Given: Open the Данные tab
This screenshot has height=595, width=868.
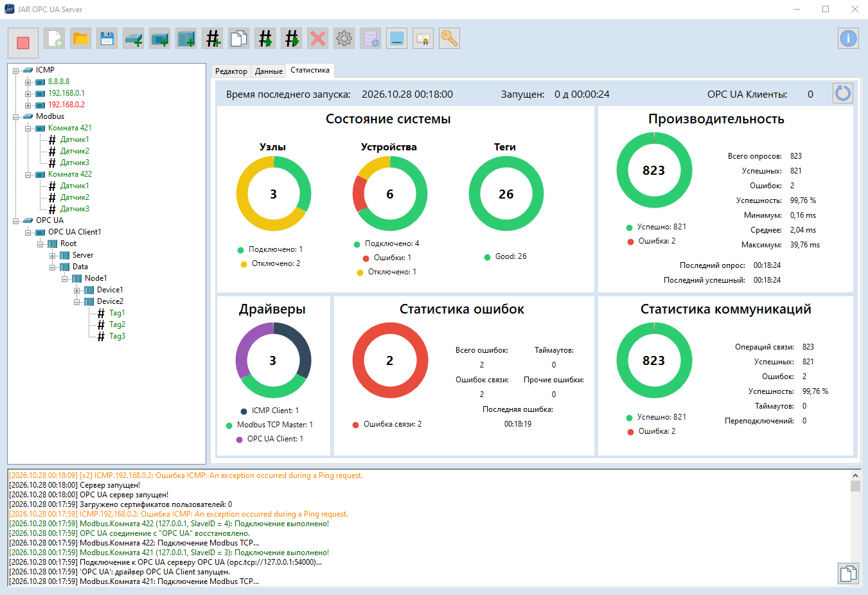Looking at the screenshot, I should pyautogui.click(x=269, y=71).
